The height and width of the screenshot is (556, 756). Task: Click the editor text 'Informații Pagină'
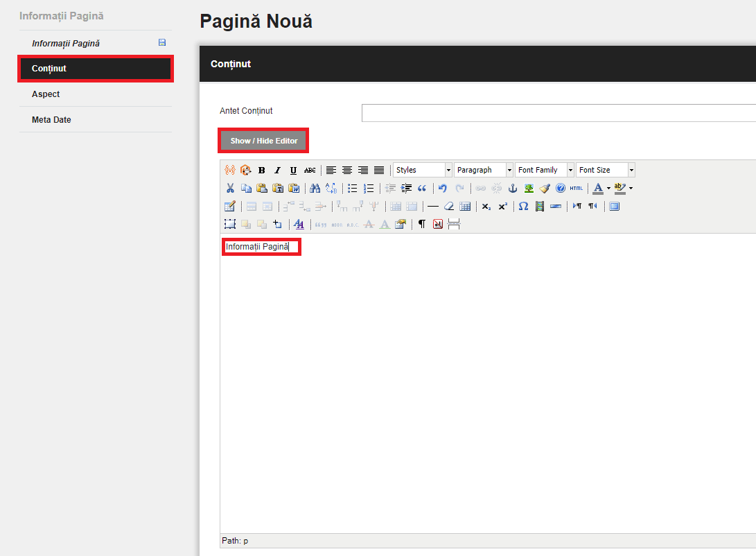click(x=257, y=246)
